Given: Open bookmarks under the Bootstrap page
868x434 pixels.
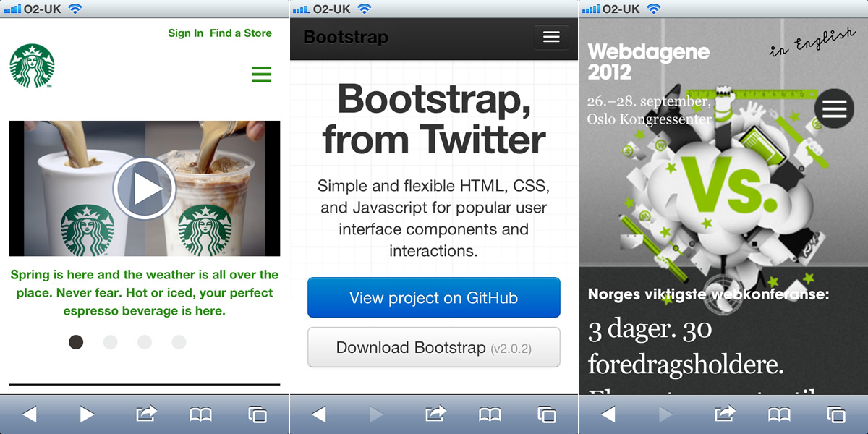Looking at the screenshot, I should 490,414.
